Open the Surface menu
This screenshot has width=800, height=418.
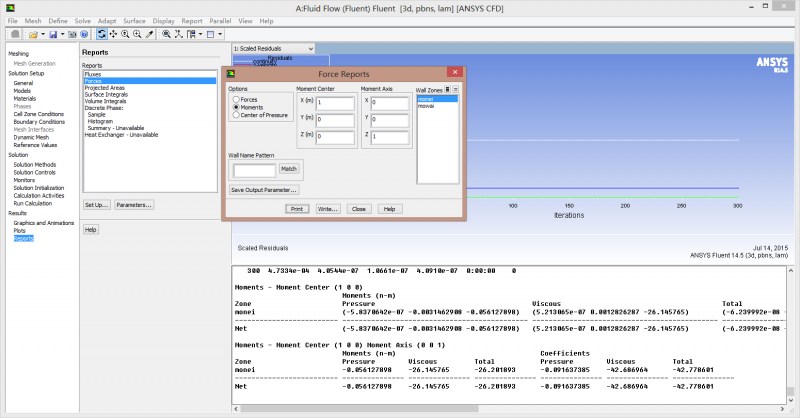pos(134,21)
